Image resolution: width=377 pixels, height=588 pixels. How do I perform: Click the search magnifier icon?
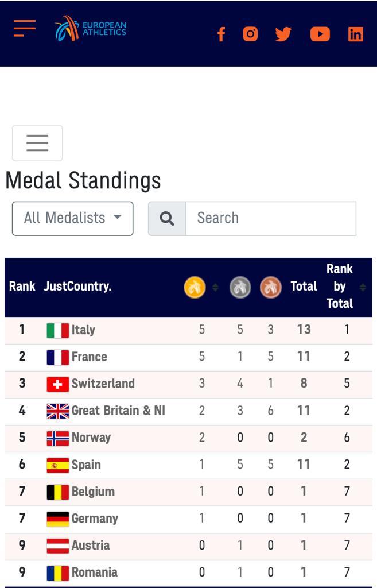[167, 219]
